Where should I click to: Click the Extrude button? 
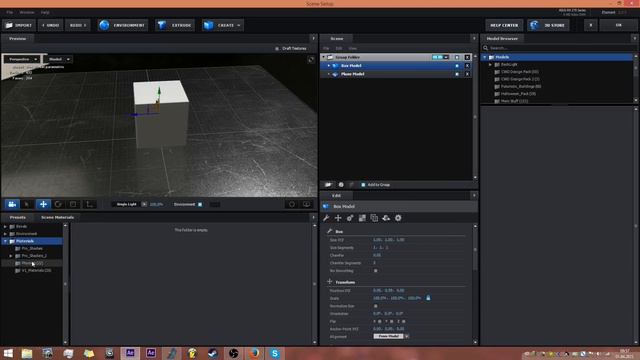(x=175, y=25)
